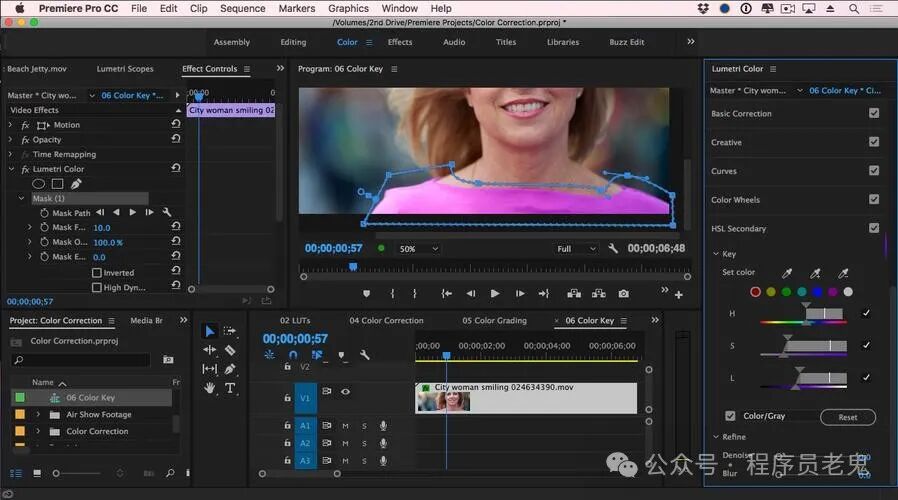Open the Markers menu

coord(297,9)
